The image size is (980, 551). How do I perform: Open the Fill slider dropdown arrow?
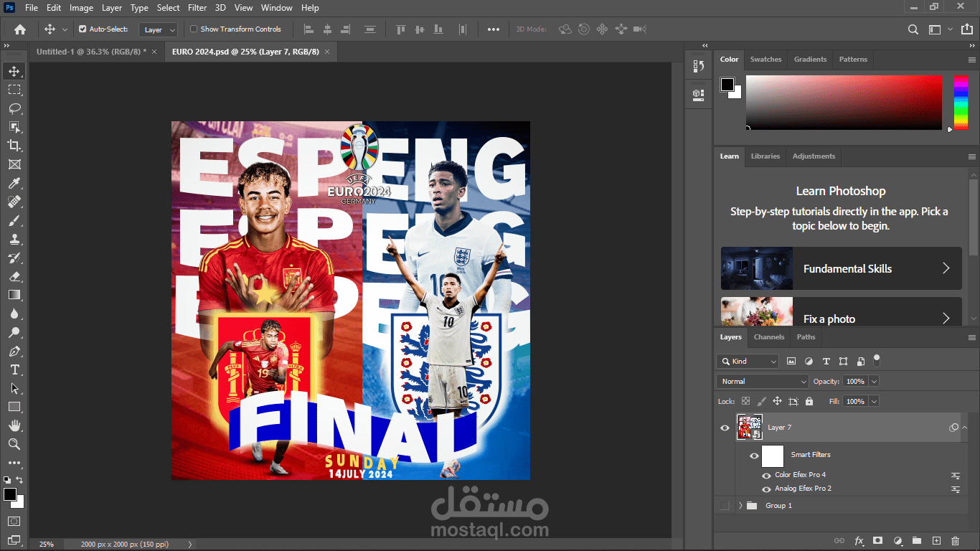[x=873, y=402]
